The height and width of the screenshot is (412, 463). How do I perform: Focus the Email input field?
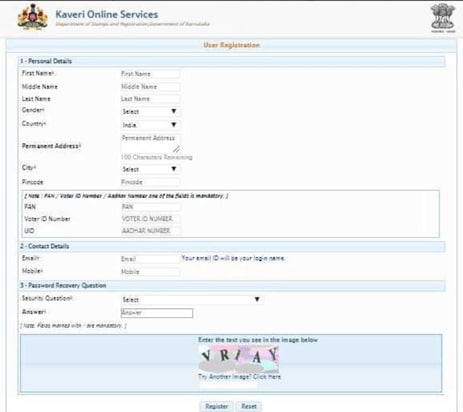pyautogui.click(x=150, y=259)
